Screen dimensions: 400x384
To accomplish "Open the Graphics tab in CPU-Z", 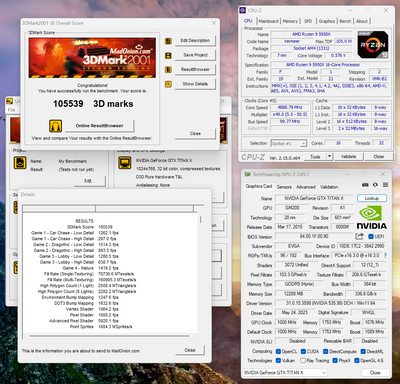I will tap(327, 21).
